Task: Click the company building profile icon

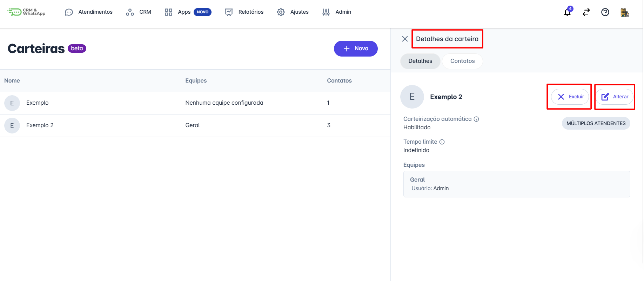Action: 624,13
